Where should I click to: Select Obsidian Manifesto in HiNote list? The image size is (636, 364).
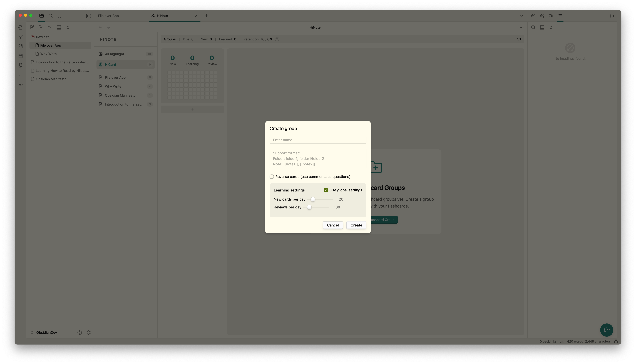pyautogui.click(x=126, y=96)
